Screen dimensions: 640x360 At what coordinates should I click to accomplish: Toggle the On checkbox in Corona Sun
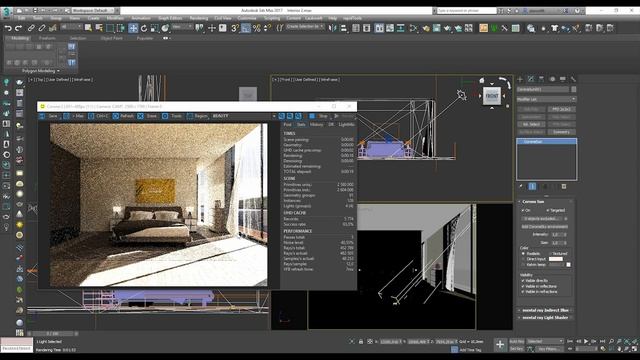click(x=523, y=211)
